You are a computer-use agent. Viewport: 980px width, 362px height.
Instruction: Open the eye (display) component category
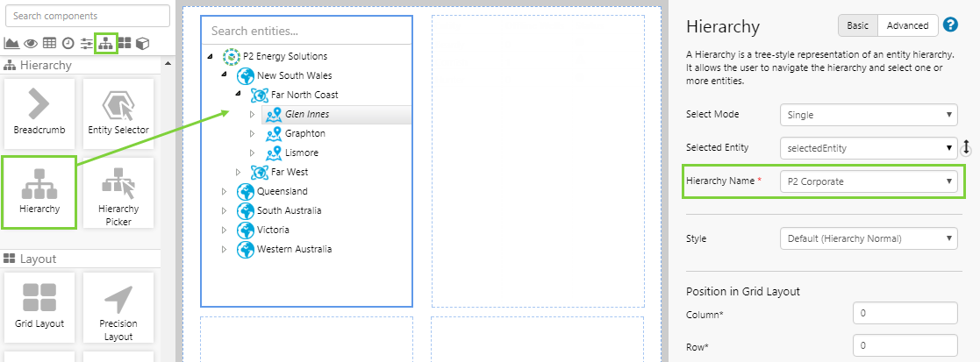(31, 43)
